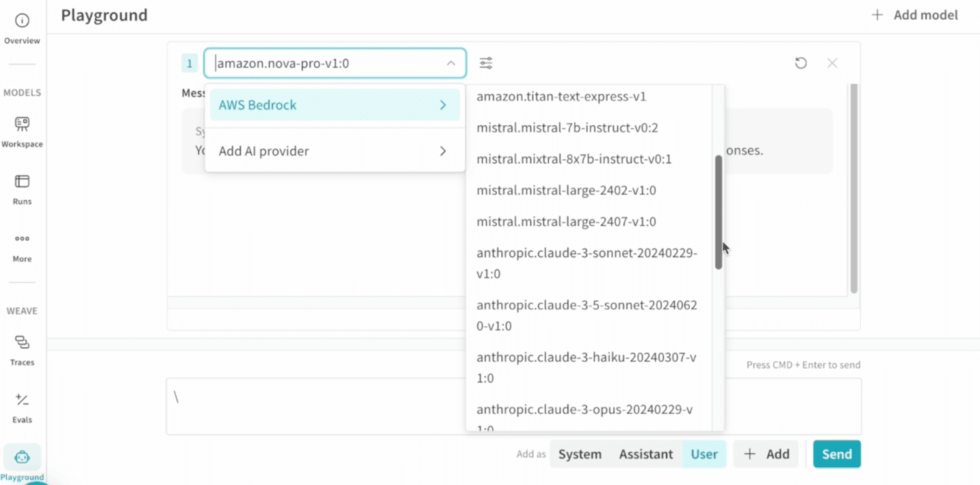Set message role to System

tap(580, 454)
